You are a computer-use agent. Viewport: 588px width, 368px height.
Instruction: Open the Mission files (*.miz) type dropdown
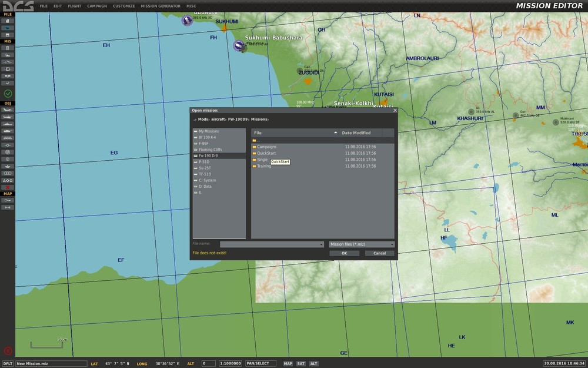click(x=392, y=244)
